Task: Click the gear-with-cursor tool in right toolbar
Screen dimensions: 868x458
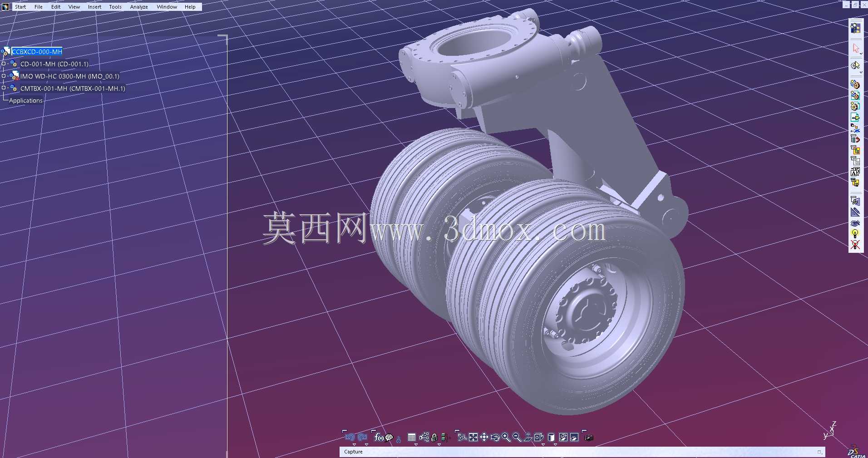Action: 855,65
